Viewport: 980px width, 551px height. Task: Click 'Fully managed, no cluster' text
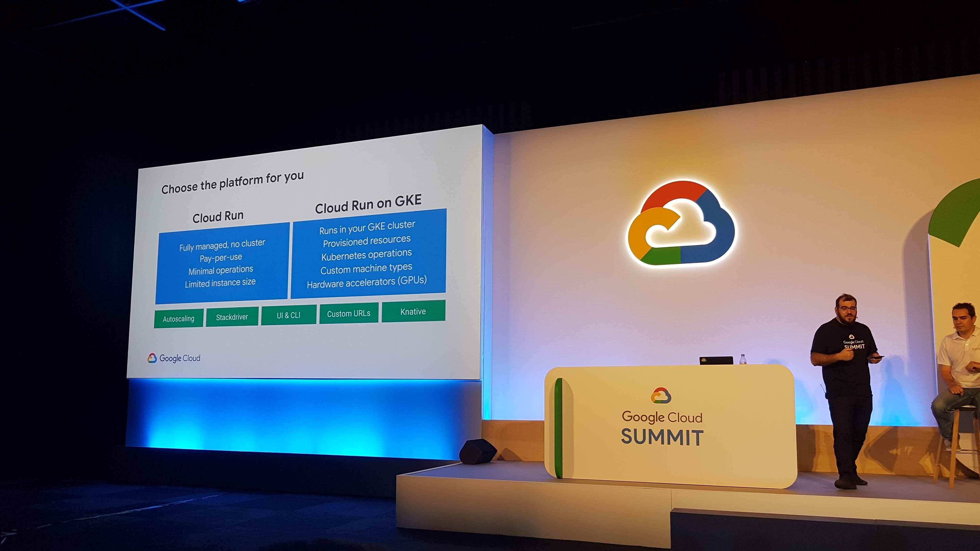click(222, 245)
